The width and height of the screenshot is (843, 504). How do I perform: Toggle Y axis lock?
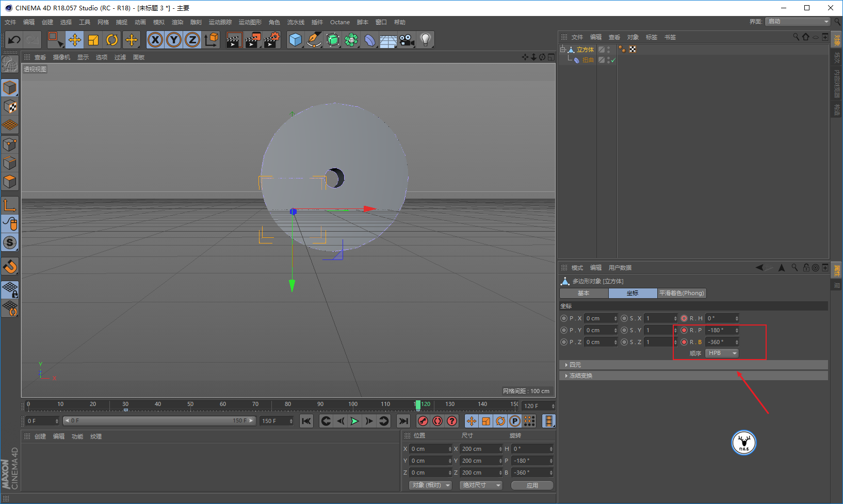174,40
